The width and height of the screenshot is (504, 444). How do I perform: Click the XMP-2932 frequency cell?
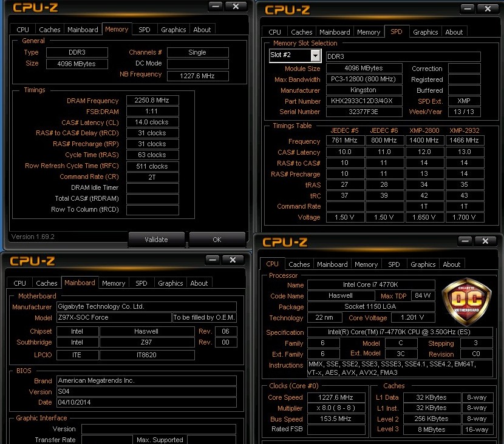tap(464, 141)
